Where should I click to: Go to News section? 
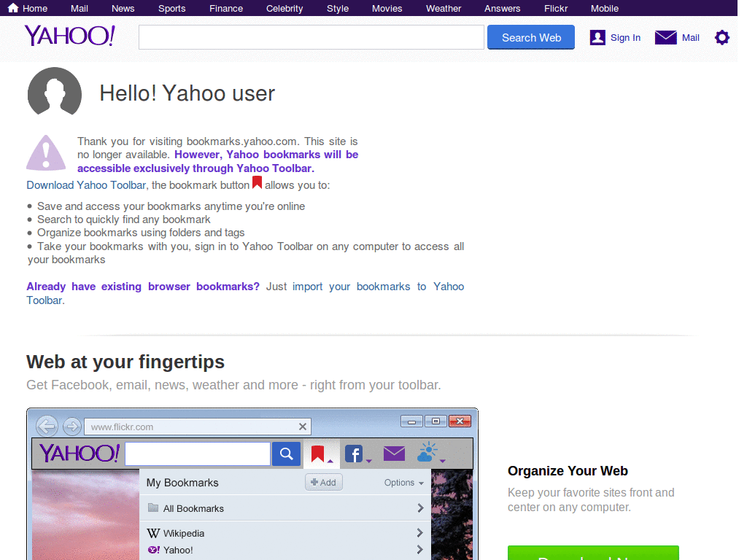pyautogui.click(x=123, y=9)
